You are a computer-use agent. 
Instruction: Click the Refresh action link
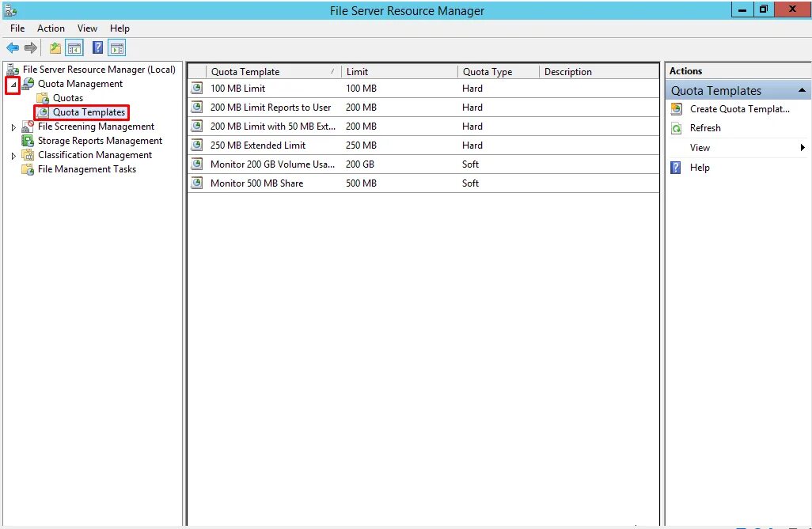705,128
